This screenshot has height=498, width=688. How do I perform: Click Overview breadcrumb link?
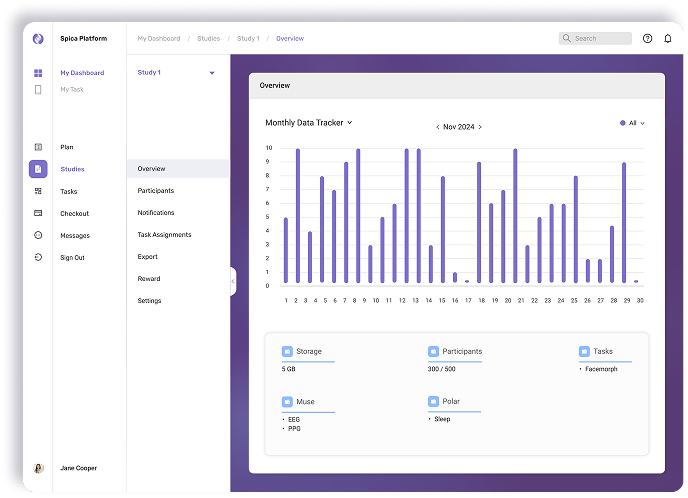tap(290, 39)
